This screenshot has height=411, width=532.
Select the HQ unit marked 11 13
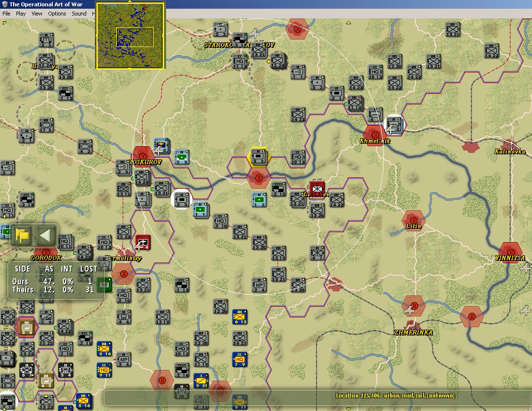tap(240, 61)
